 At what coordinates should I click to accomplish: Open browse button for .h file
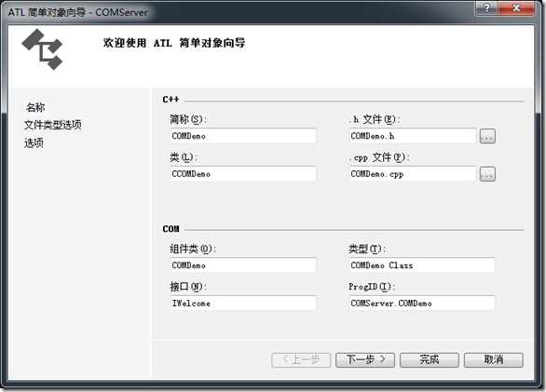[x=487, y=137]
